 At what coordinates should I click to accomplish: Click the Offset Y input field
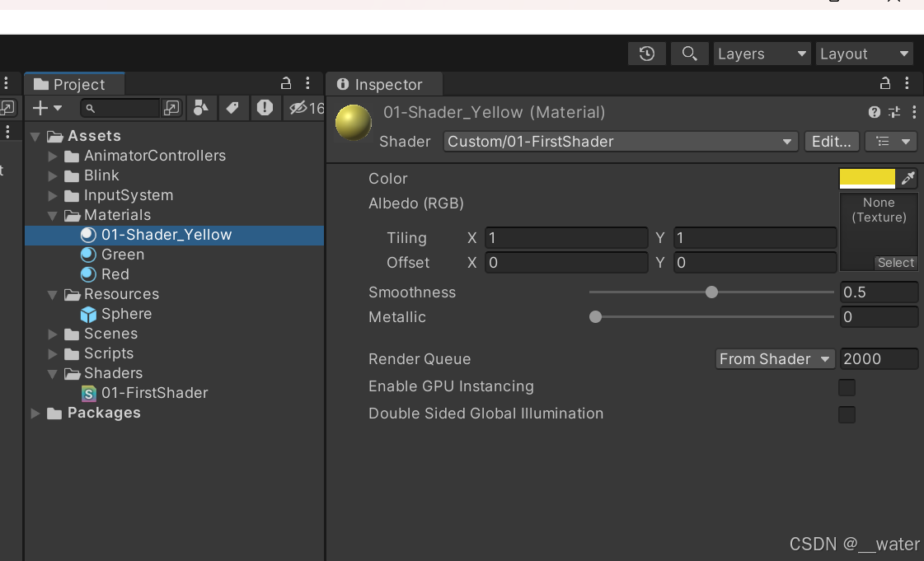pos(755,263)
